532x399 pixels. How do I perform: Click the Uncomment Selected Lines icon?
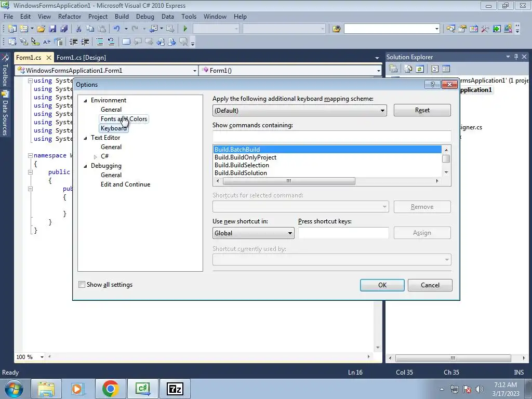pyautogui.click(x=111, y=42)
